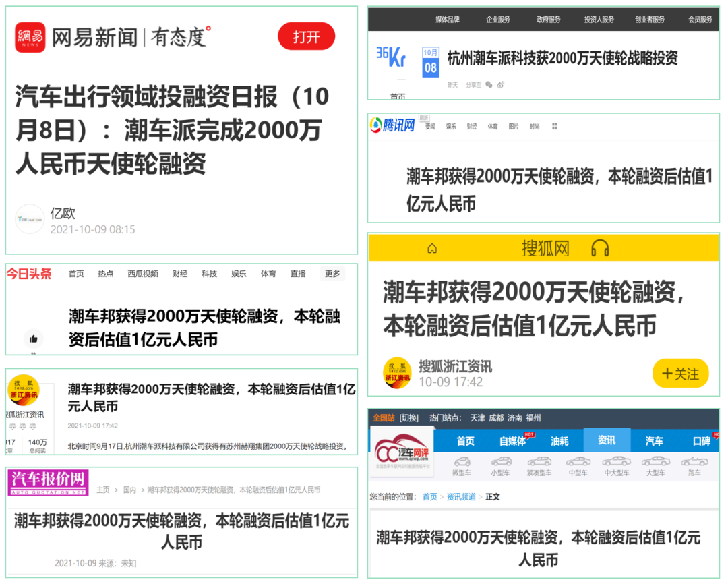Tap the red 打开 button

coord(307,36)
